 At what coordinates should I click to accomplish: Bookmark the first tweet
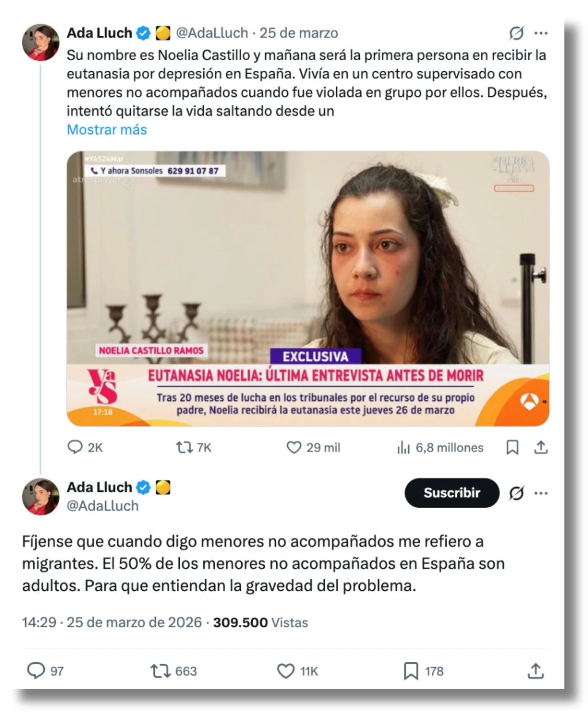(512, 447)
